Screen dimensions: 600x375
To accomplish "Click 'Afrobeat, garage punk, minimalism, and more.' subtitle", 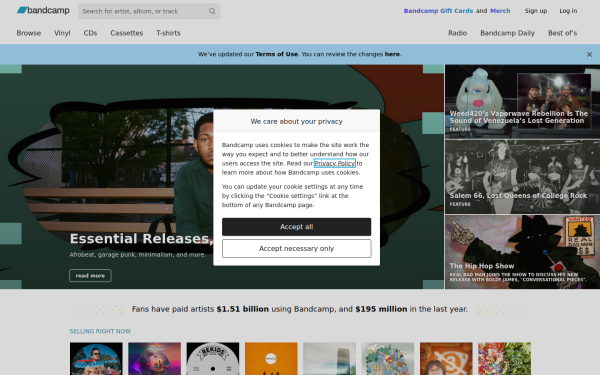I will tap(138, 254).
